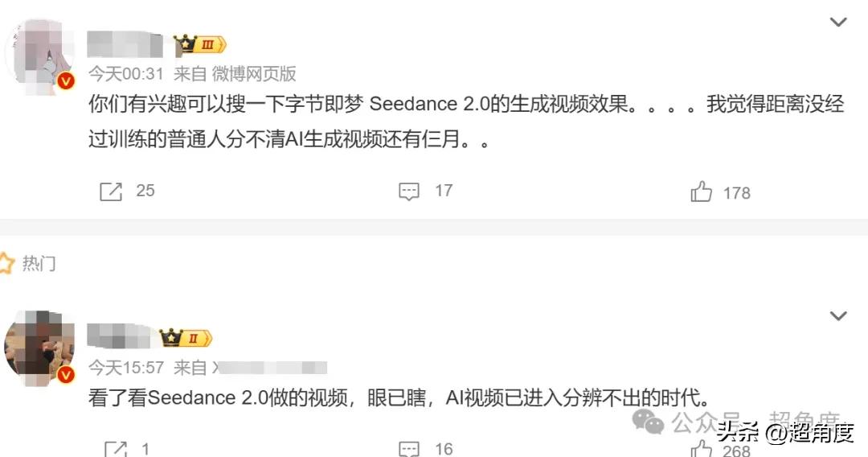Toggle like on the post with 268 likes
Viewport: 868px width, 457px height.
tap(702, 448)
